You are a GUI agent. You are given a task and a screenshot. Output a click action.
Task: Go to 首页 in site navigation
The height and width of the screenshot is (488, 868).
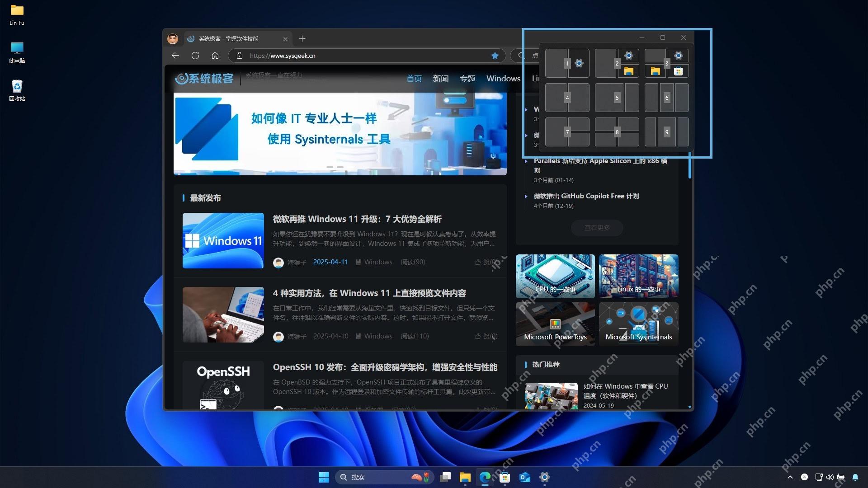414,79
